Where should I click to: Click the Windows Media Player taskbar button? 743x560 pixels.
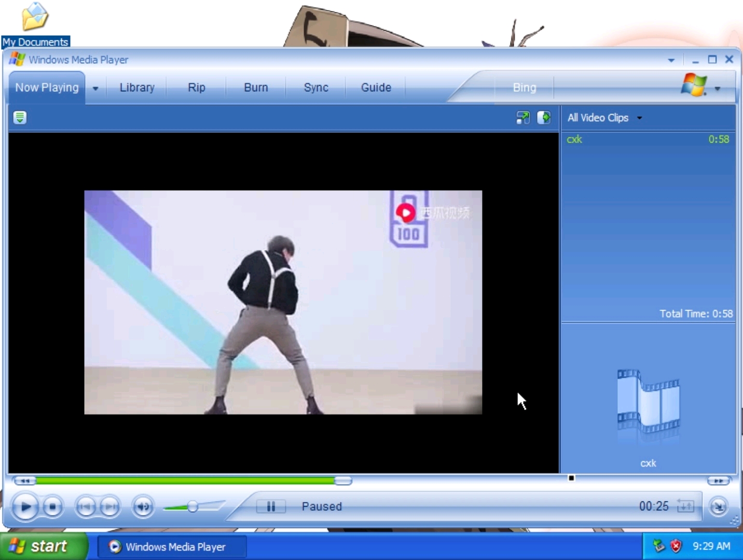pos(172,547)
